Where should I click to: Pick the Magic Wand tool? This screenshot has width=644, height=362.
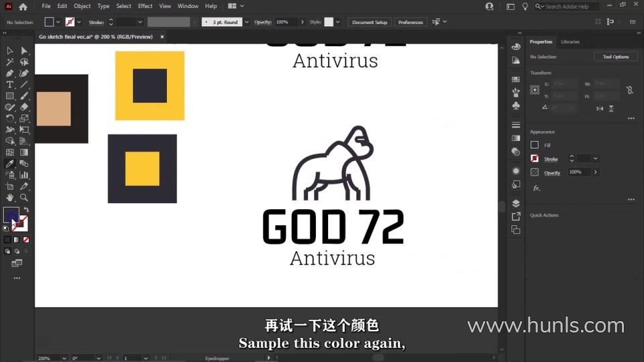(10, 62)
